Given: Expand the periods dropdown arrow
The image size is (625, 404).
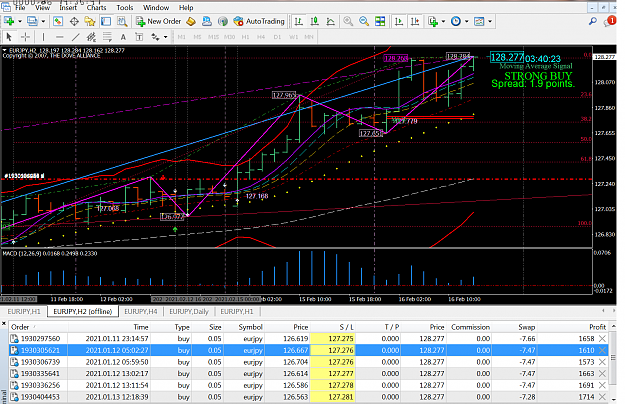Looking at the screenshot, I should (466, 21).
